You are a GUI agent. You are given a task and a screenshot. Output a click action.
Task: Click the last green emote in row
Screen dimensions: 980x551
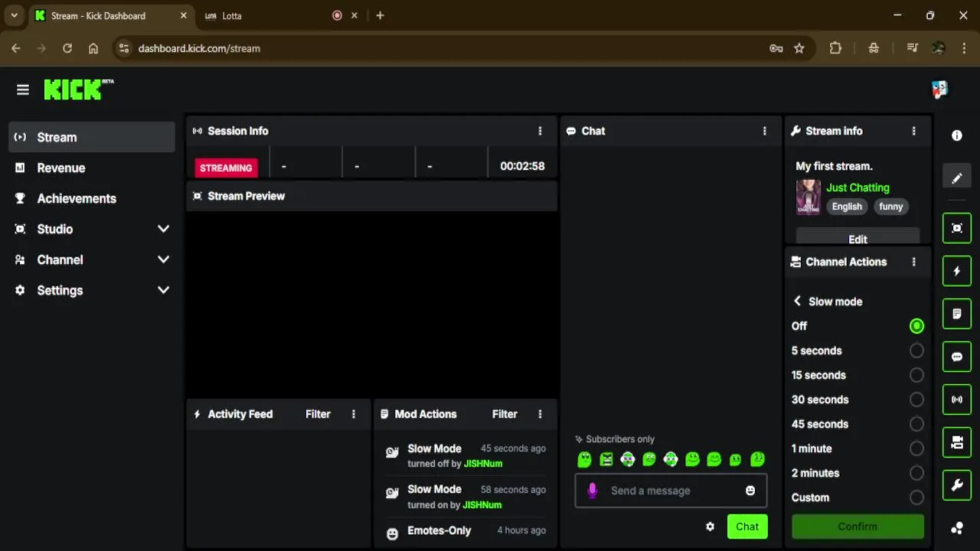pos(757,459)
